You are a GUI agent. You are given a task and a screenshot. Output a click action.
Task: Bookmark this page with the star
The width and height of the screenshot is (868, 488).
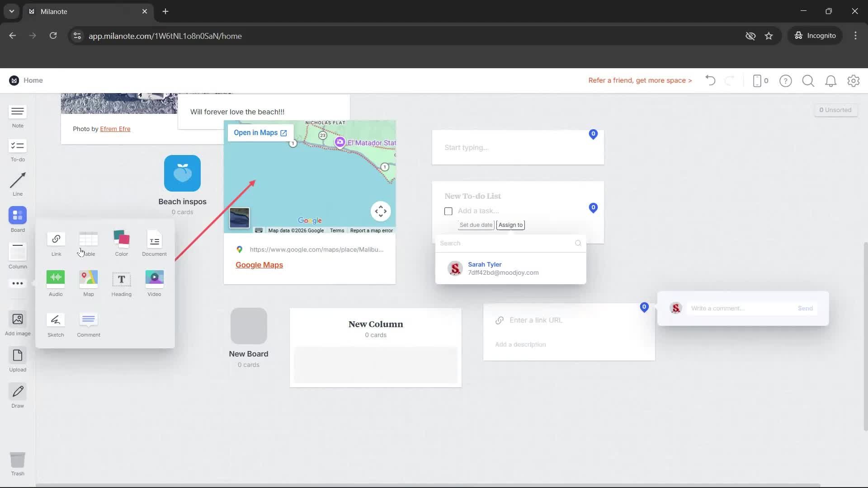coord(769,36)
